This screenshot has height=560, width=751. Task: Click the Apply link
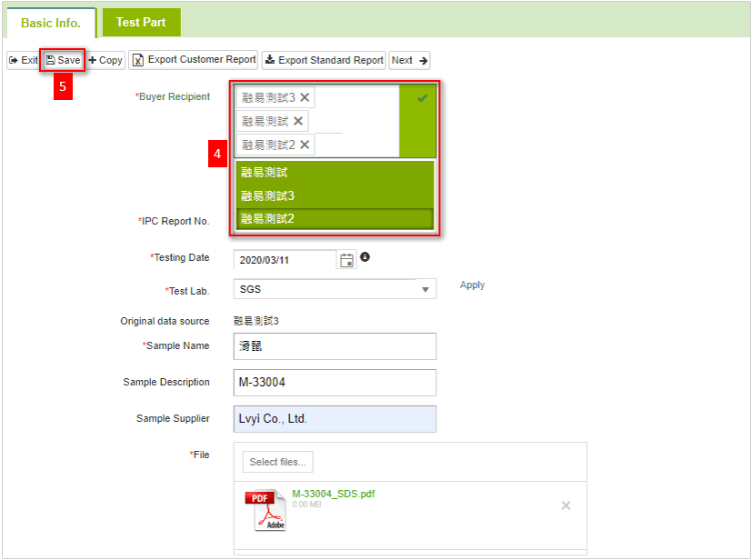pos(472,285)
